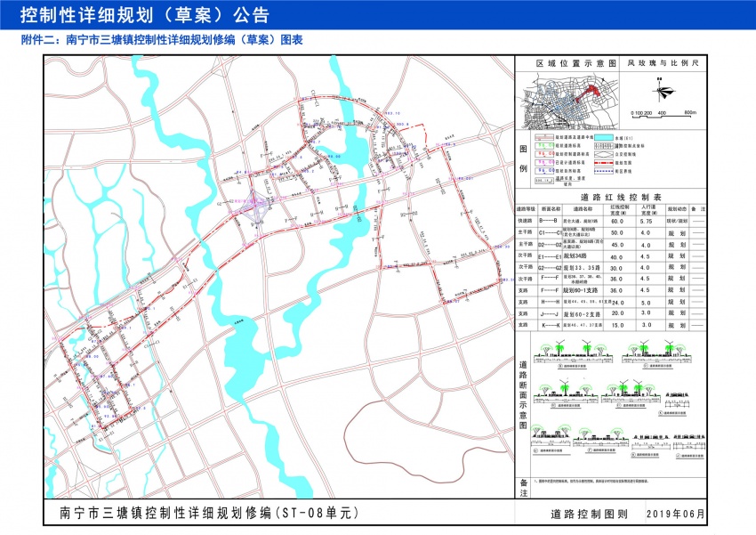Viewport: 756px width, 535px height.
Task: Click the vertical 图例 legend label
Action: click(x=523, y=158)
